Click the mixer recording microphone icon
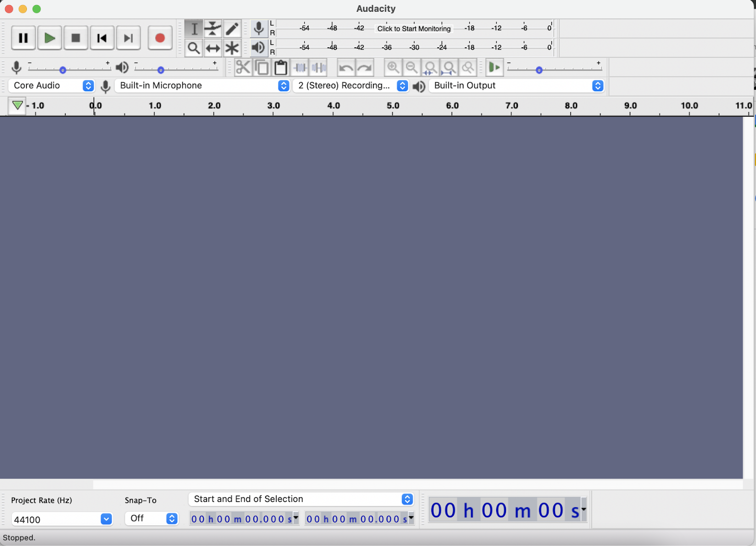756x546 pixels. 17,68
